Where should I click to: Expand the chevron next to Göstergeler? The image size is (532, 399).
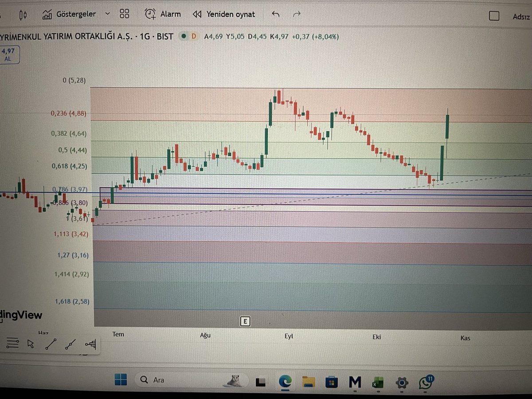click(107, 14)
